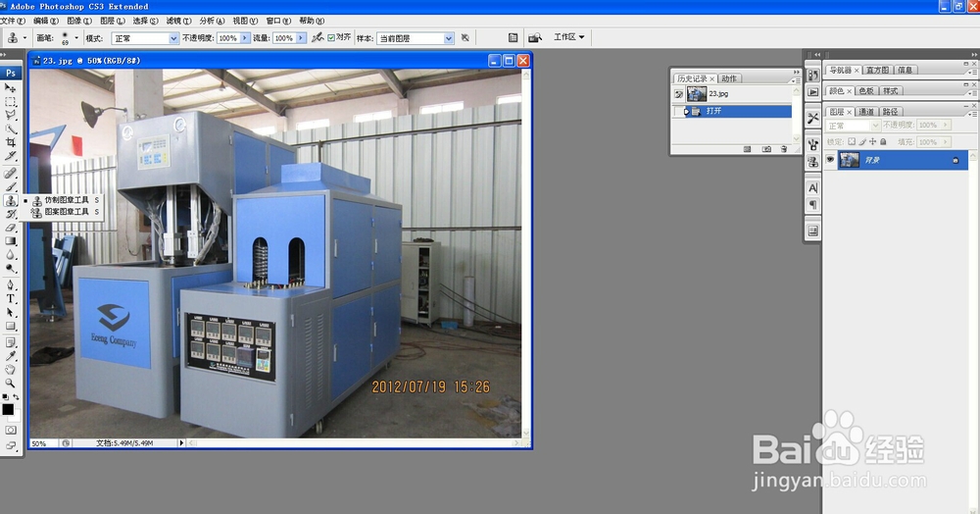The width and height of the screenshot is (980, 514).
Task: Toggle lock transparent pixels
Action: pos(852,142)
